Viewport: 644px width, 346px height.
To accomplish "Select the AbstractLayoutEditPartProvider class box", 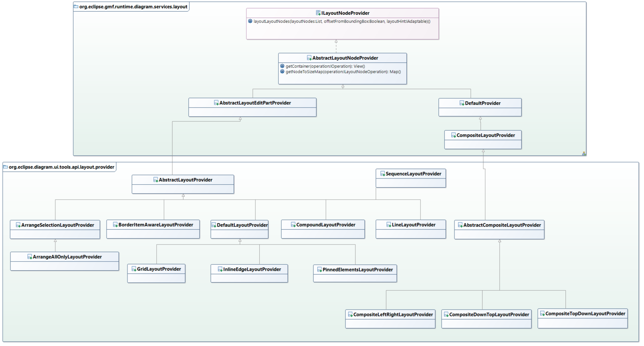I will point(252,107).
